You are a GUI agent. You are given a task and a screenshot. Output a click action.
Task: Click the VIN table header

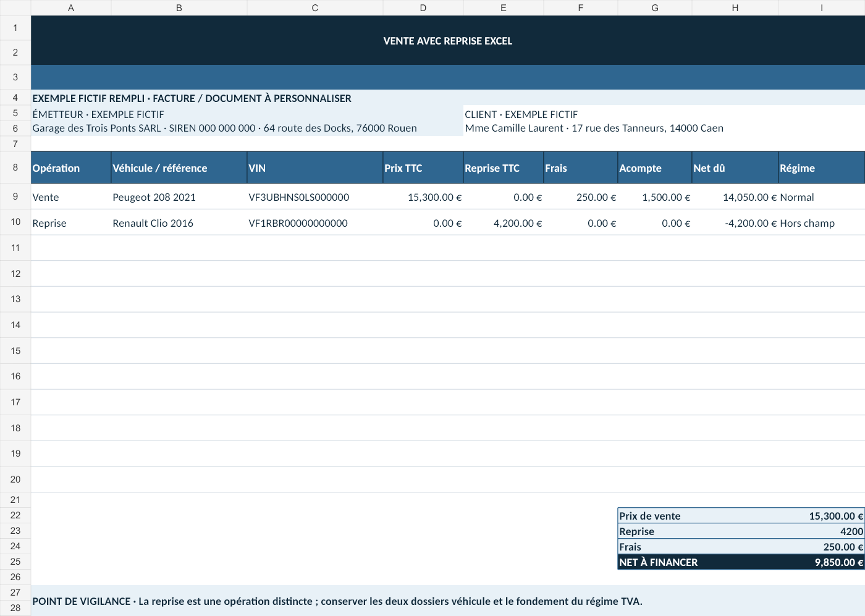click(x=315, y=168)
